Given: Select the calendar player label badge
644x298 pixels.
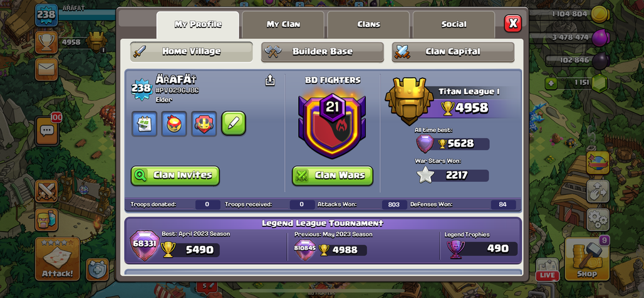Looking at the screenshot, I should coord(144,124).
